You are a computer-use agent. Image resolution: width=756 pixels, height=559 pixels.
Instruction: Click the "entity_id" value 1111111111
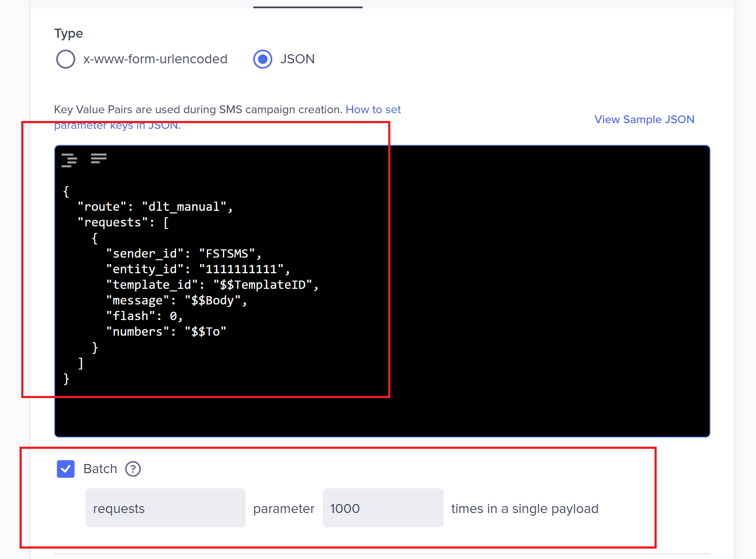(241, 269)
